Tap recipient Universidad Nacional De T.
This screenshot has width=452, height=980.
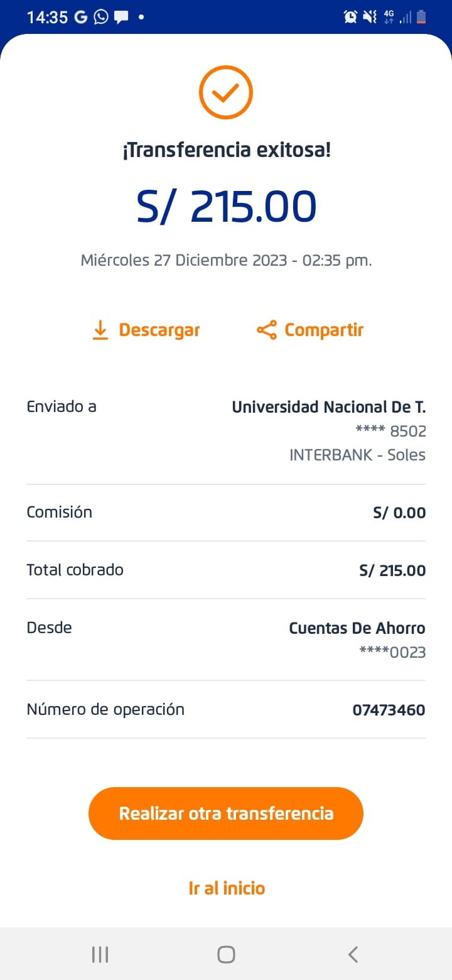point(328,407)
